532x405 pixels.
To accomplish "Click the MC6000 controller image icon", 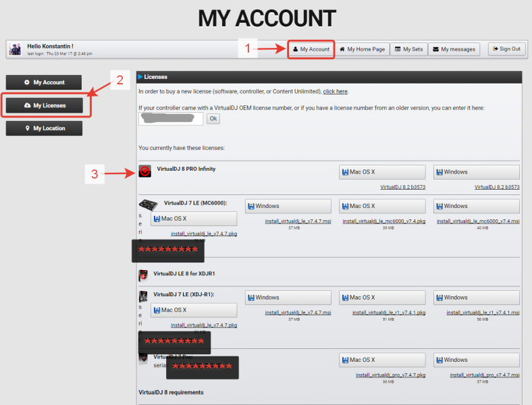I will (149, 205).
